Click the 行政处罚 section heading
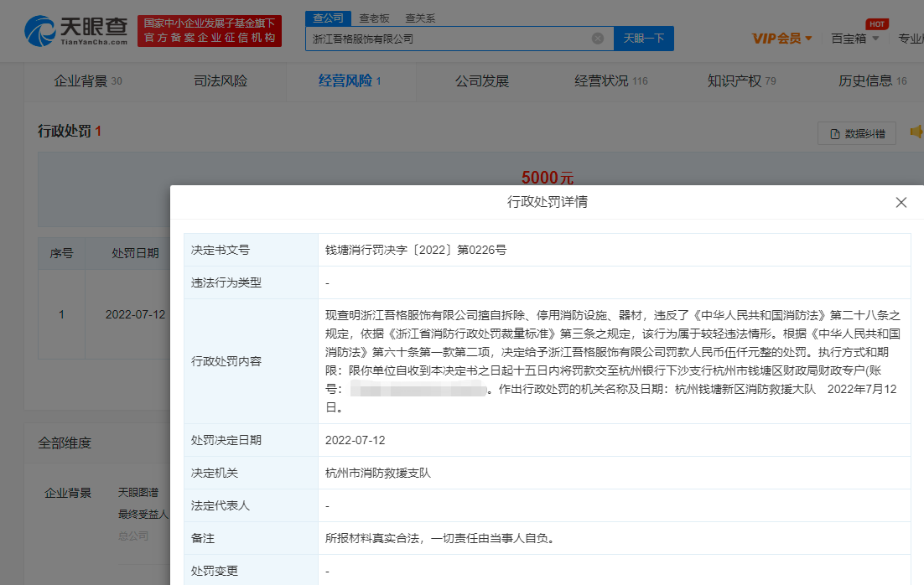Screen dimensions: 924x585 tap(69, 131)
